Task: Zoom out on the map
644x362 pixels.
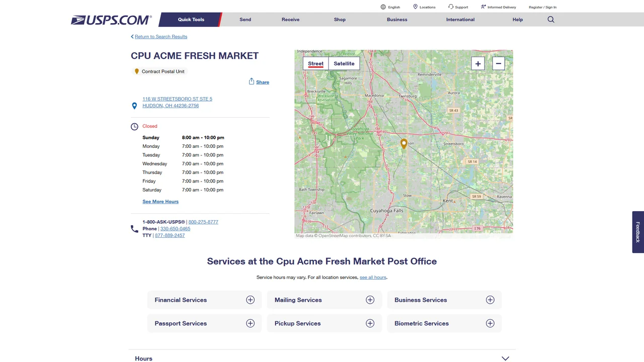Action: coord(499,63)
